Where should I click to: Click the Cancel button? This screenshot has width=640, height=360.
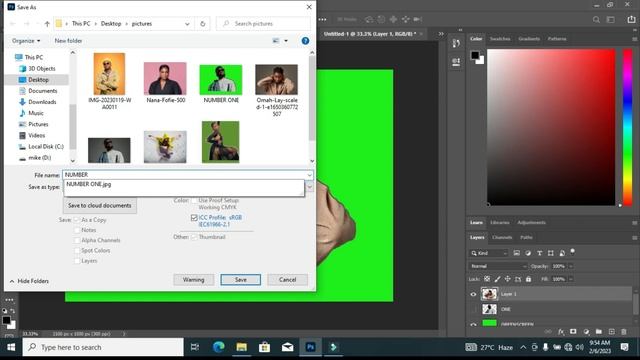[287, 280]
